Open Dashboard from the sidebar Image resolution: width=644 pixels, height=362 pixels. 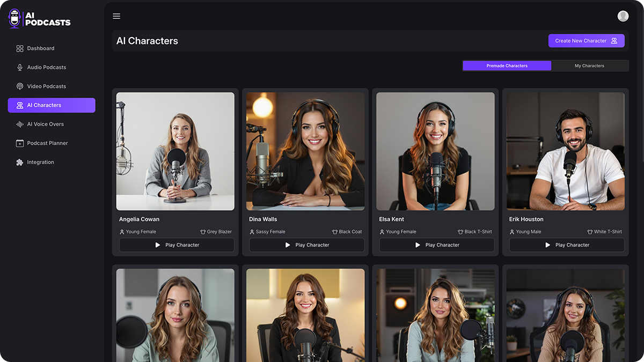[40, 48]
